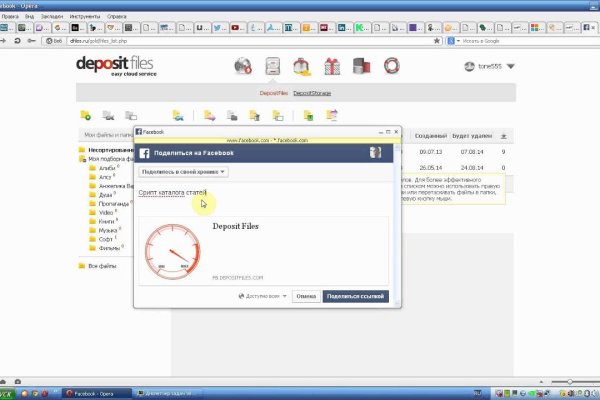The width and height of the screenshot is (600, 400).
Task: Click the Facebook profile avatar in dialog
Action: point(376,152)
